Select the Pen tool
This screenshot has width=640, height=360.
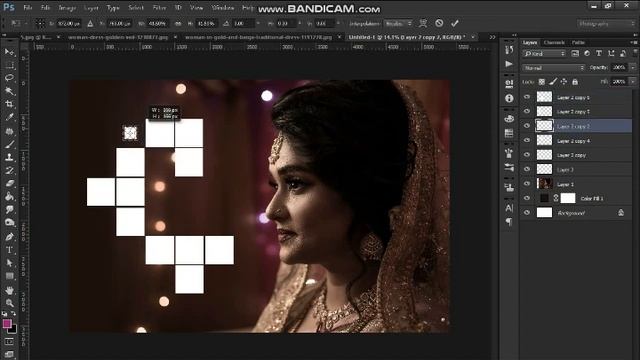point(9,237)
